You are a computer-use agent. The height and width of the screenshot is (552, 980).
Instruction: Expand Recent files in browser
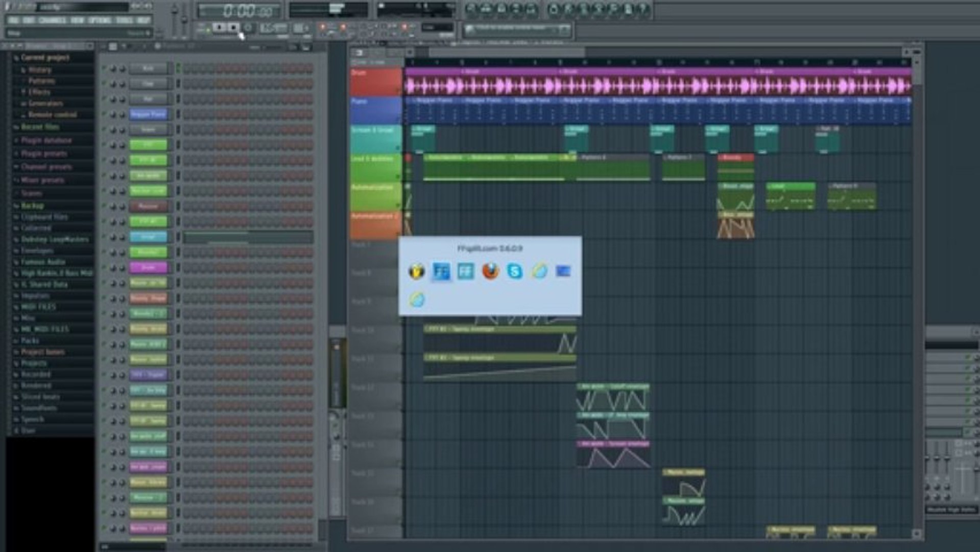click(x=40, y=127)
